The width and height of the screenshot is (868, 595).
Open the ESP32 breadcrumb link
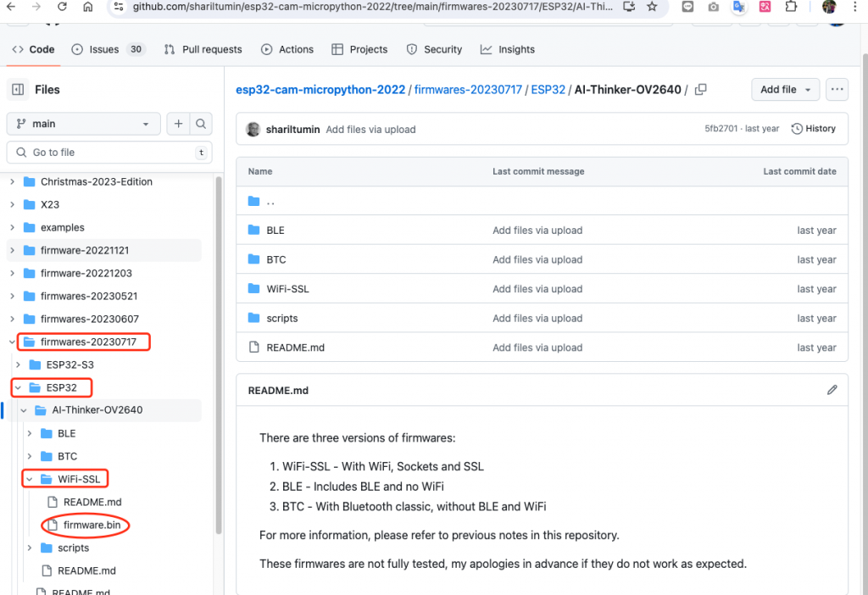pyautogui.click(x=548, y=90)
